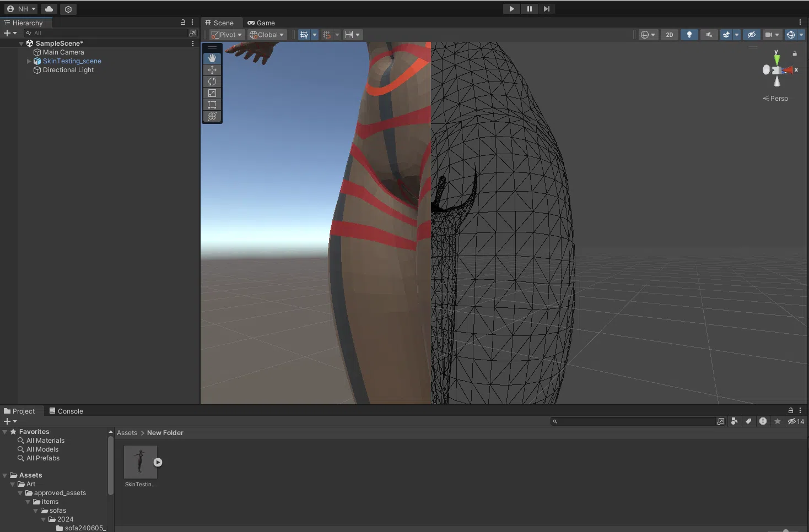Open Hierarchy panel options menu
Viewport: 809px width, 532px height.
[x=192, y=22]
